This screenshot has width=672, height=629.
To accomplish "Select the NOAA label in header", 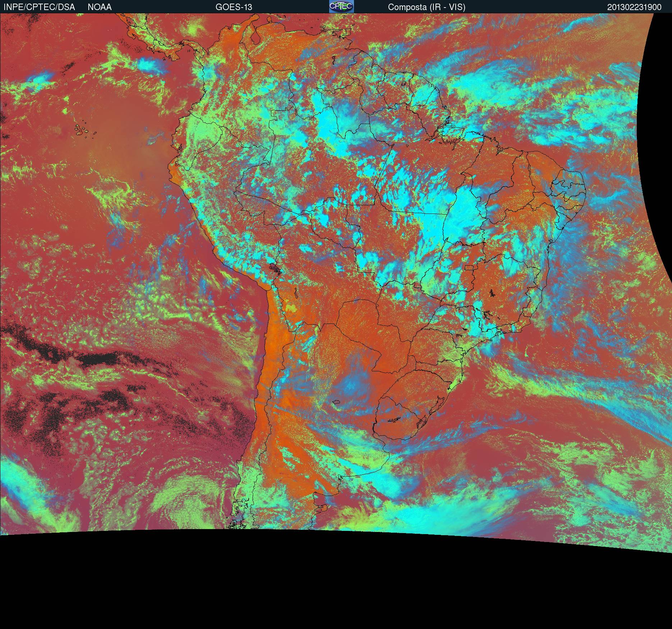I will pos(100,7).
